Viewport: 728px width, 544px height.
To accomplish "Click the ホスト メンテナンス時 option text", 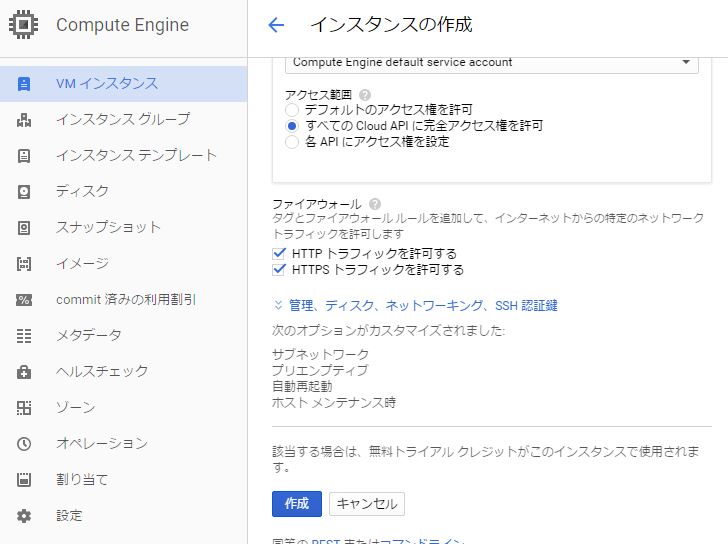I will tap(334, 402).
